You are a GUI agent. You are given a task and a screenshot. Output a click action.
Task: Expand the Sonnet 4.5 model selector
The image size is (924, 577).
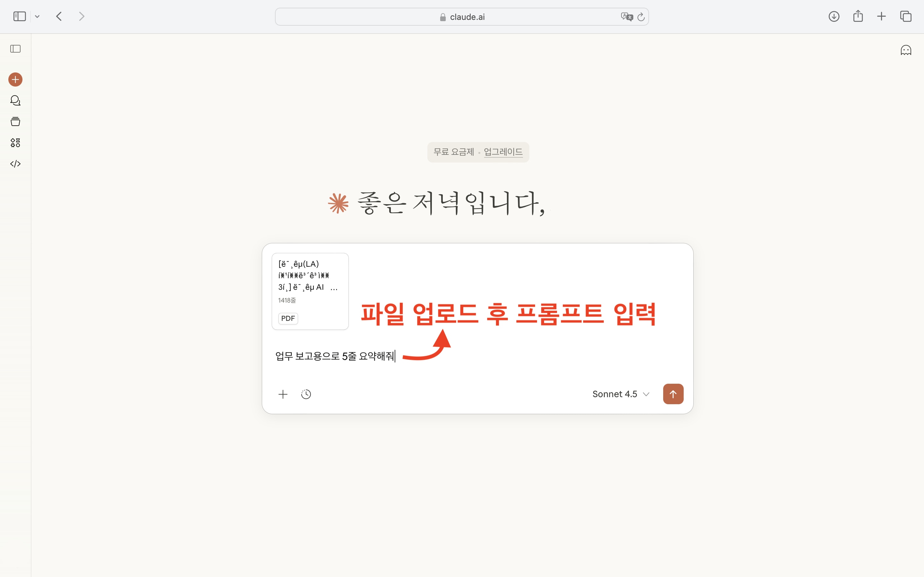pos(620,394)
